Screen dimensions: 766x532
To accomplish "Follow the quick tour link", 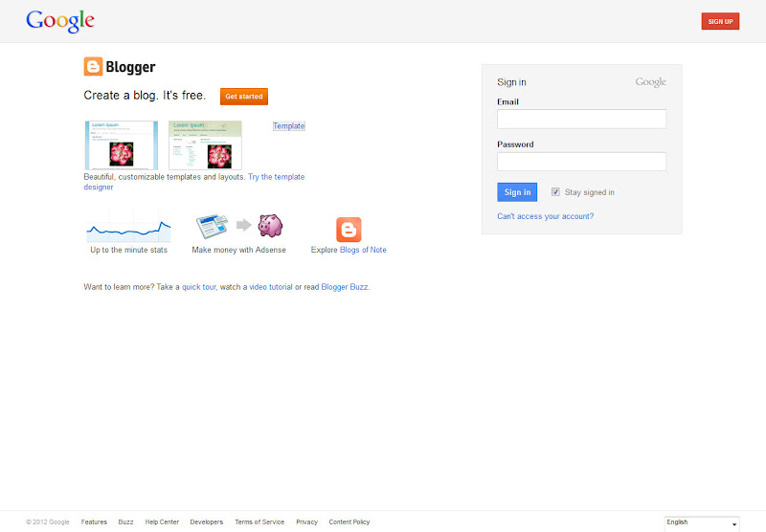I will pyautogui.click(x=199, y=287).
